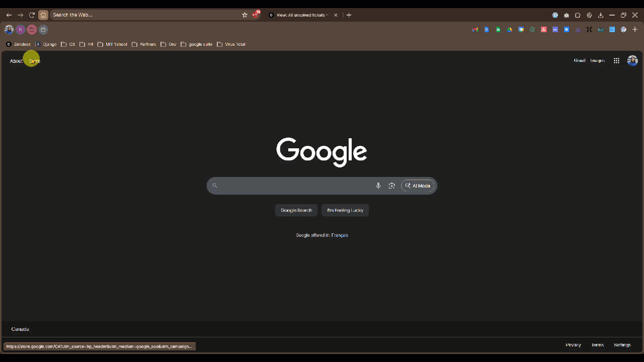The width and height of the screenshot is (644, 362).
Task: Open the Settings footer menu
Action: point(622,345)
